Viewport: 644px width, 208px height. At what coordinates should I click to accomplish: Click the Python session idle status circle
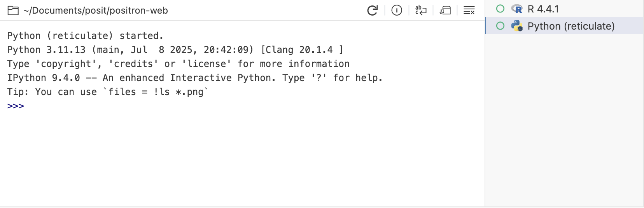500,26
